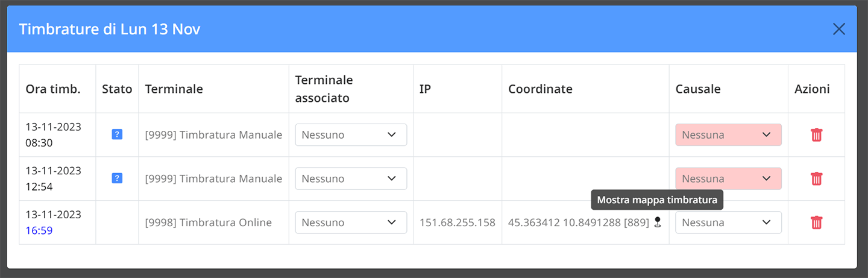Open Terminale associato dropdown for Timbratura Online row

point(351,223)
